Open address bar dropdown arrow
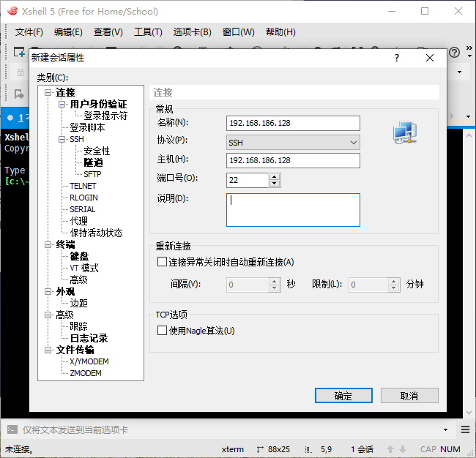Viewport: 476px width, 458px height. 460,72
